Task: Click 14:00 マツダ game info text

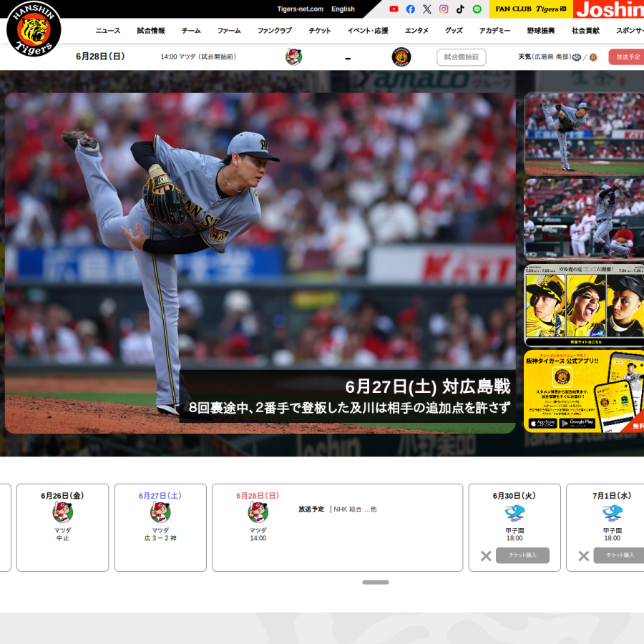Action: click(198, 57)
